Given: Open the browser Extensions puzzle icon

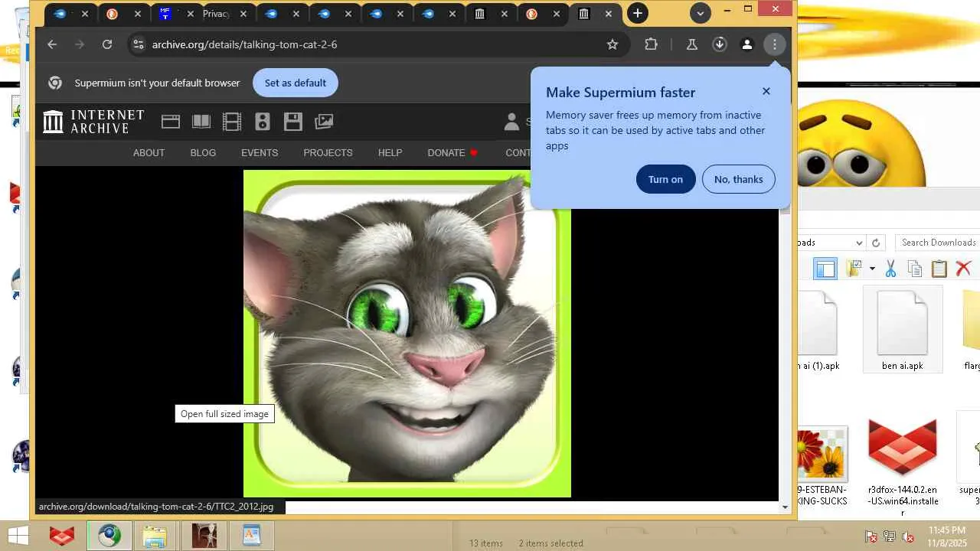Looking at the screenshot, I should coord(651,44).
